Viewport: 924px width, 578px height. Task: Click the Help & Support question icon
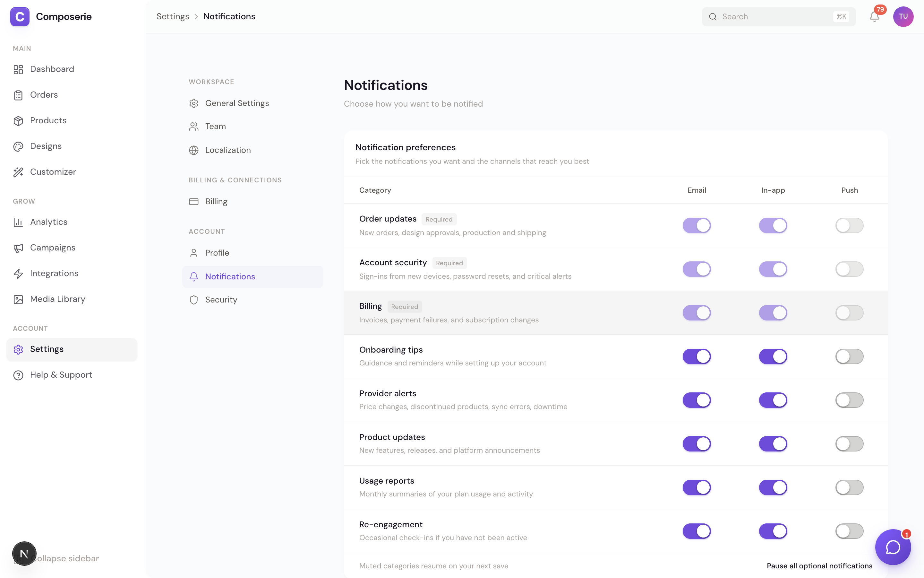(x=18, y=375)
